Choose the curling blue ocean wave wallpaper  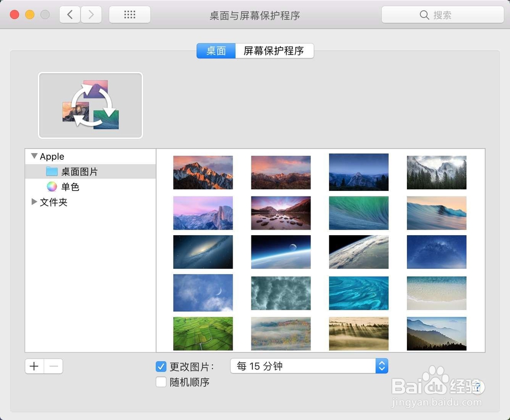[x=437, y=213]
